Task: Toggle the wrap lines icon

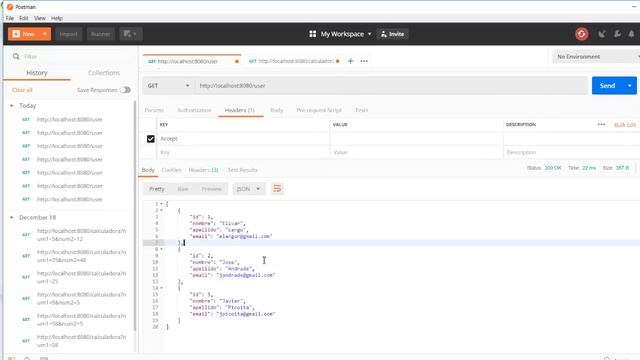Action: (x=277, y=189)
